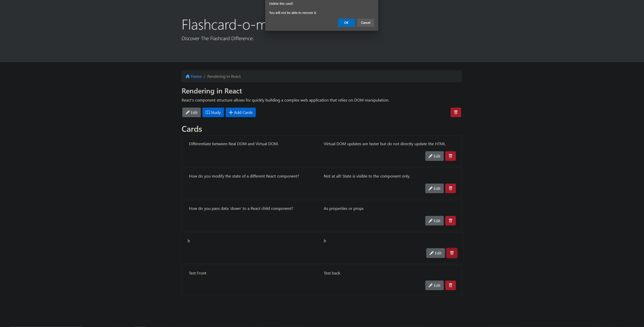Delete the 'modify the state' card

point(451,188)
